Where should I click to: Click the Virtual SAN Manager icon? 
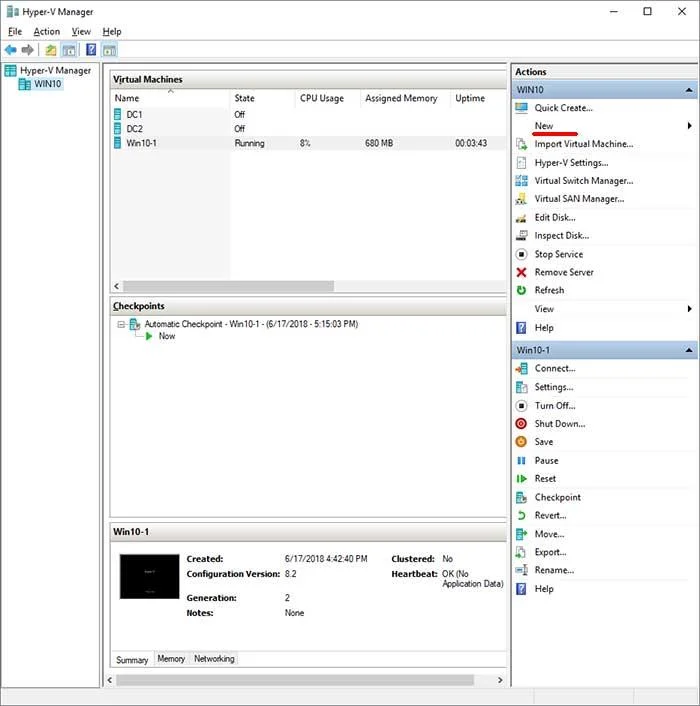(521, 199)
